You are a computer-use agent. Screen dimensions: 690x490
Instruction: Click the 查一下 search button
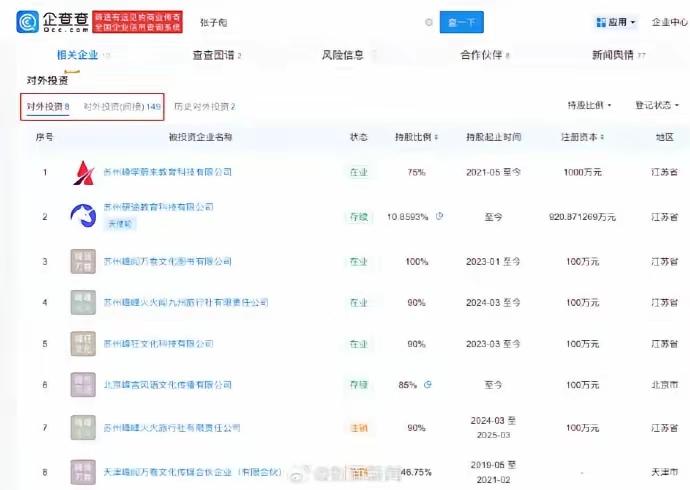point(462,22)
